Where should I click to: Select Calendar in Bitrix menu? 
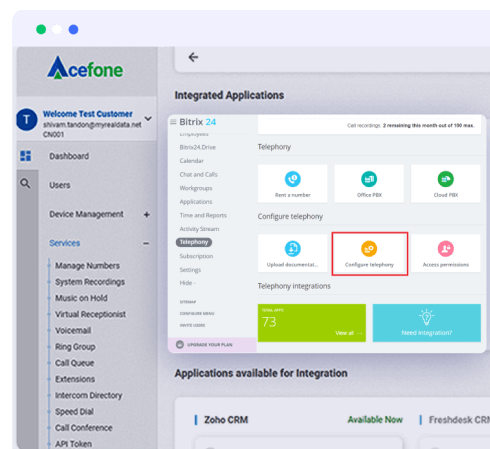click(x=192, y=161)
